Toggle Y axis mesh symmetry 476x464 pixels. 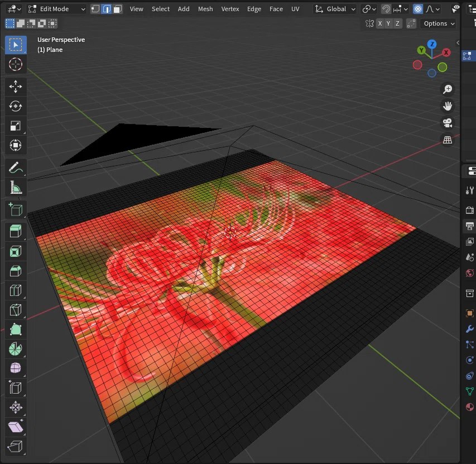[x=388, y=23]
